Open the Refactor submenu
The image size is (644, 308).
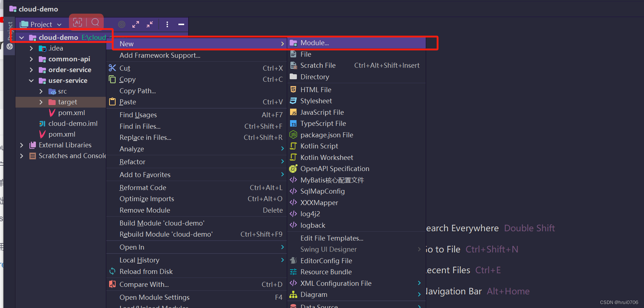(x=196, y=162)
